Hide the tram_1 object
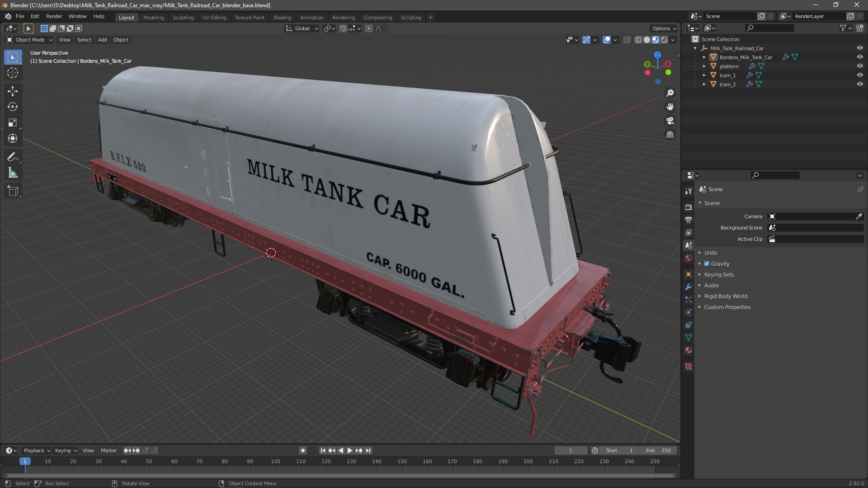This screenshot has width=868, height=488. pos(860,75)
